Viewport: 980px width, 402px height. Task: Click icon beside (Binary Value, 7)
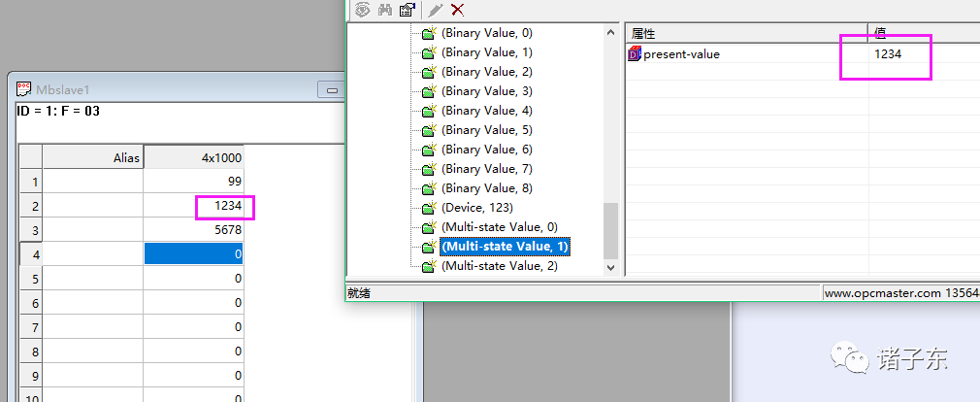(428, 169)
